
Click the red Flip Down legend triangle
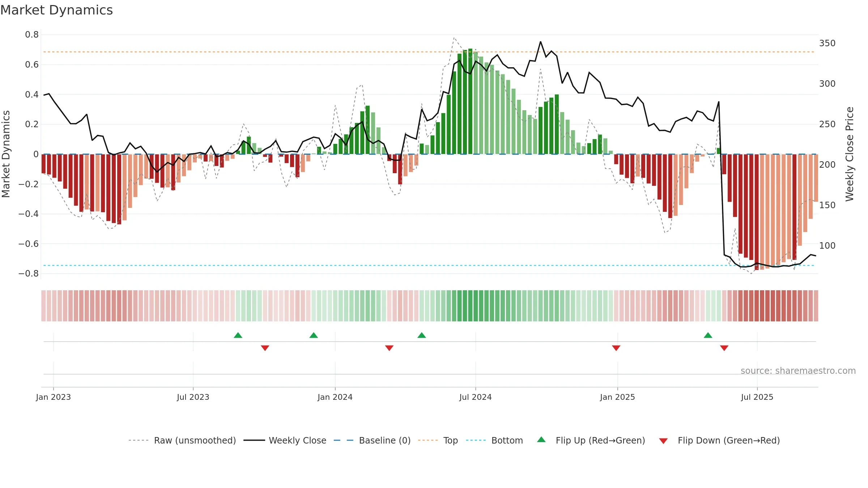pos(663,441)
